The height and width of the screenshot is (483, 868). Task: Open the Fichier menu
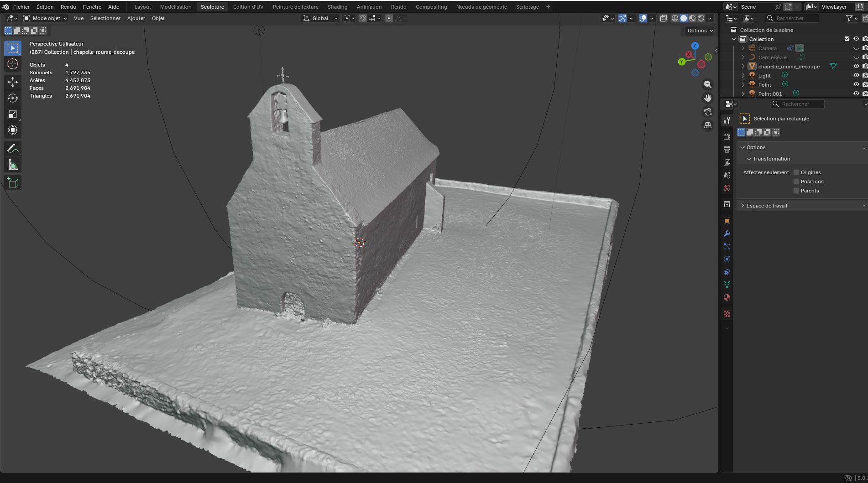coord(21,7)
